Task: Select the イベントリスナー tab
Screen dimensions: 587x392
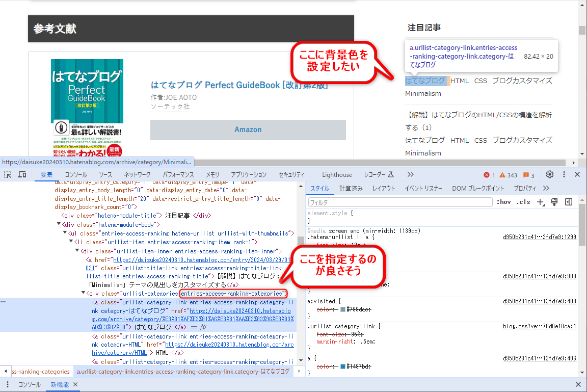Action: coord(423,188)
